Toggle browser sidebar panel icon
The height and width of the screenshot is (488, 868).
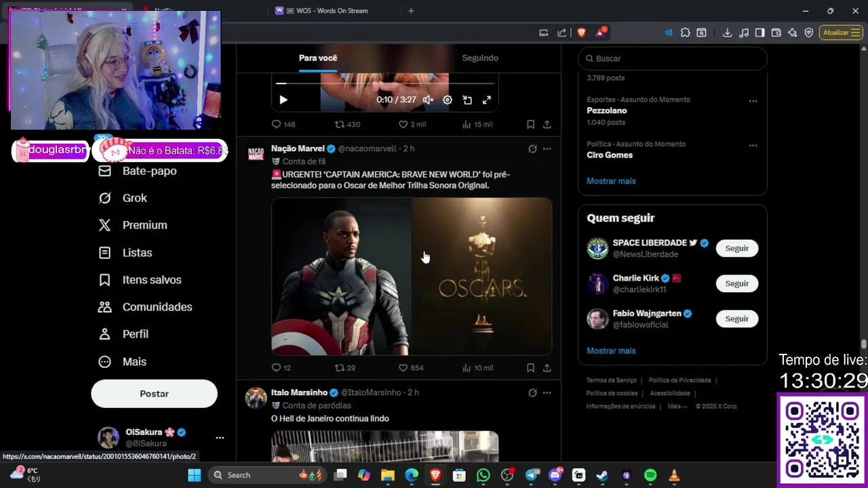(759, 33)
